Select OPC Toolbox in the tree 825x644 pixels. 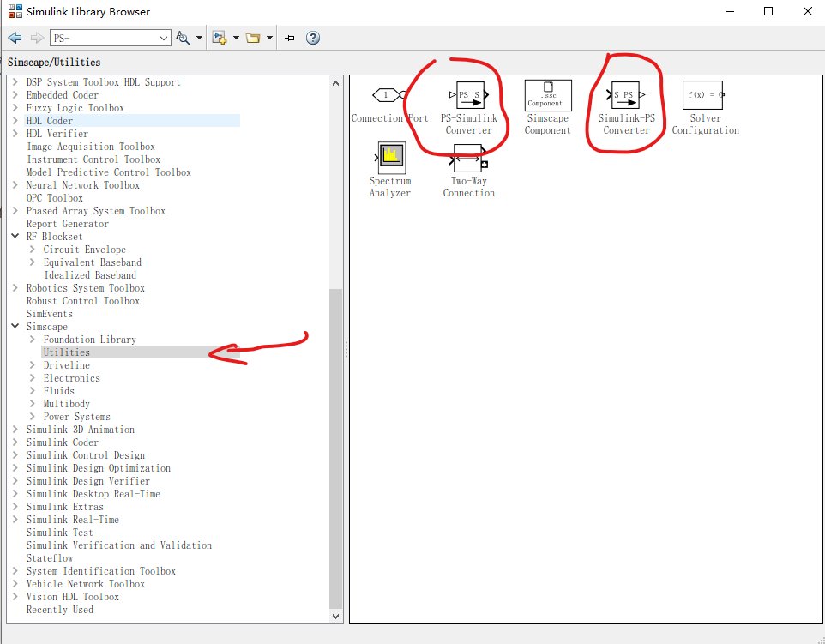click(x=55, y=198)
